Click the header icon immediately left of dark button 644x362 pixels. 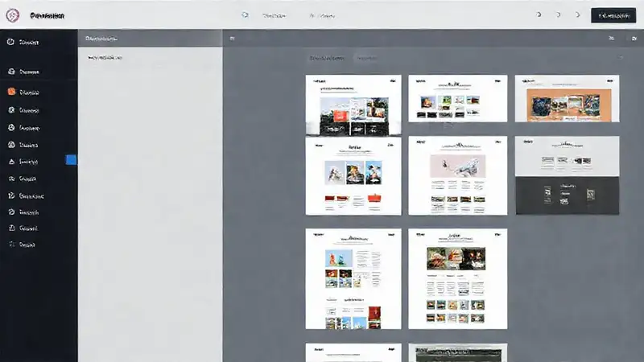577,15
